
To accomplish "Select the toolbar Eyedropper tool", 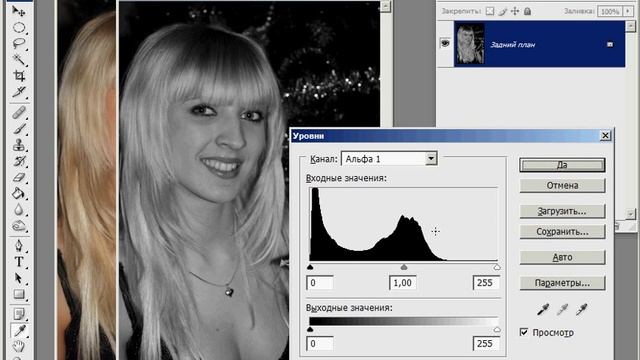I will 19,330.
